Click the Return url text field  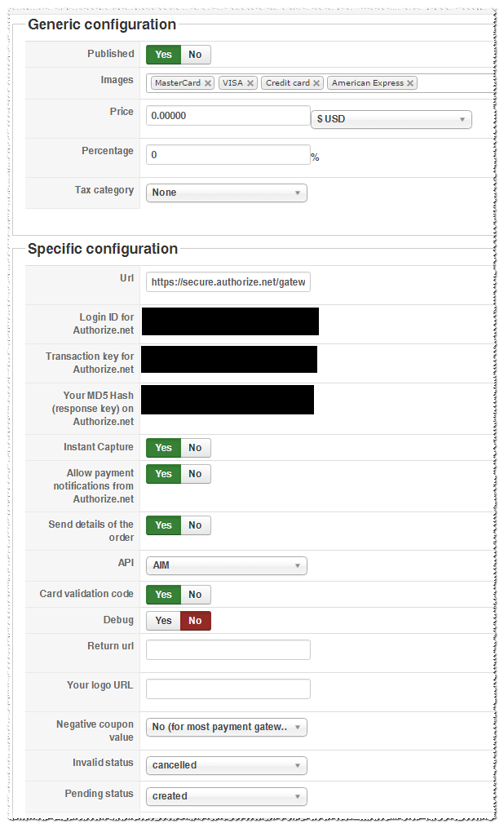(x=228, y=650)
